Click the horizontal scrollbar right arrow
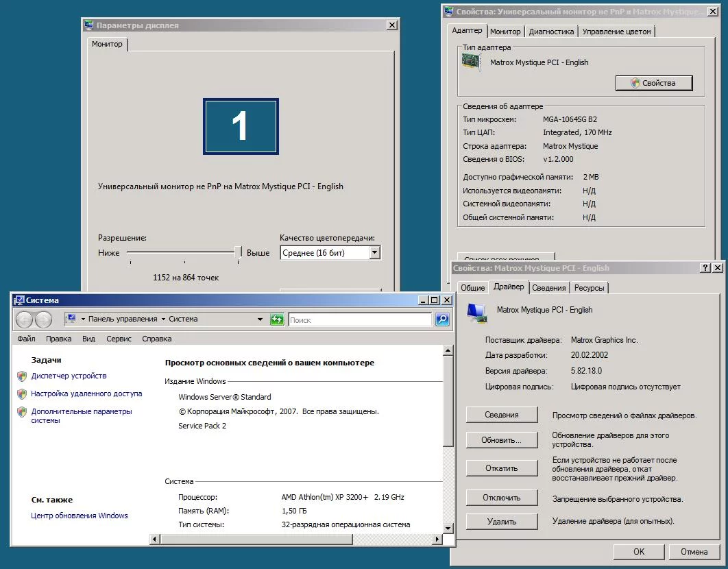 tap(437, 539)
